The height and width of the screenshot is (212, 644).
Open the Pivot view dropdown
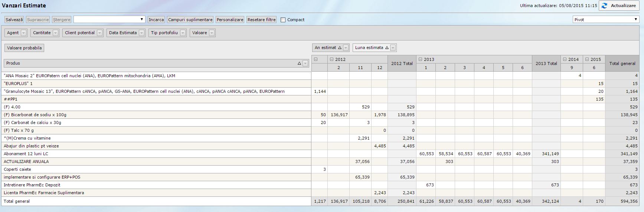[606, 20]
